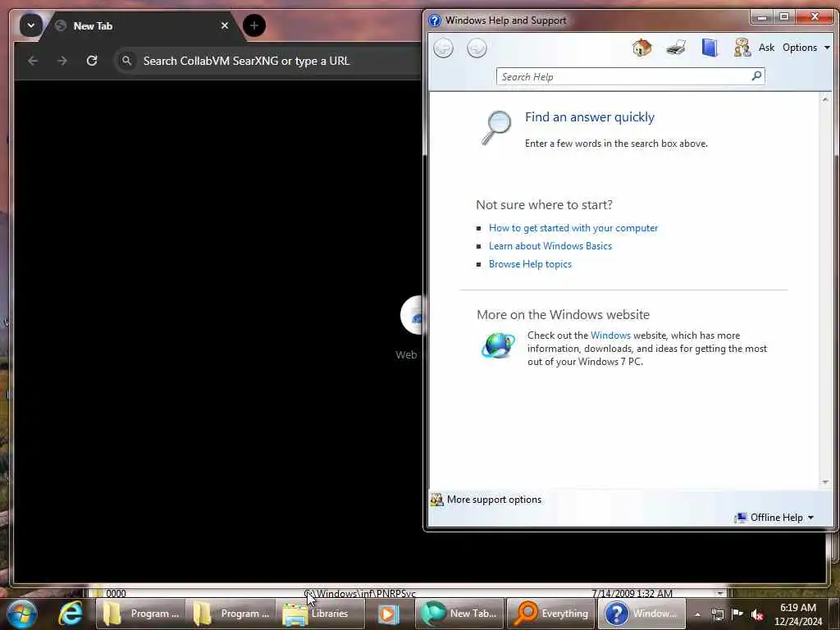Image resolution: width=840 pixels, height=630 pixels.
Task: Go back in Help and Support
Action: [x=443, y=48]
